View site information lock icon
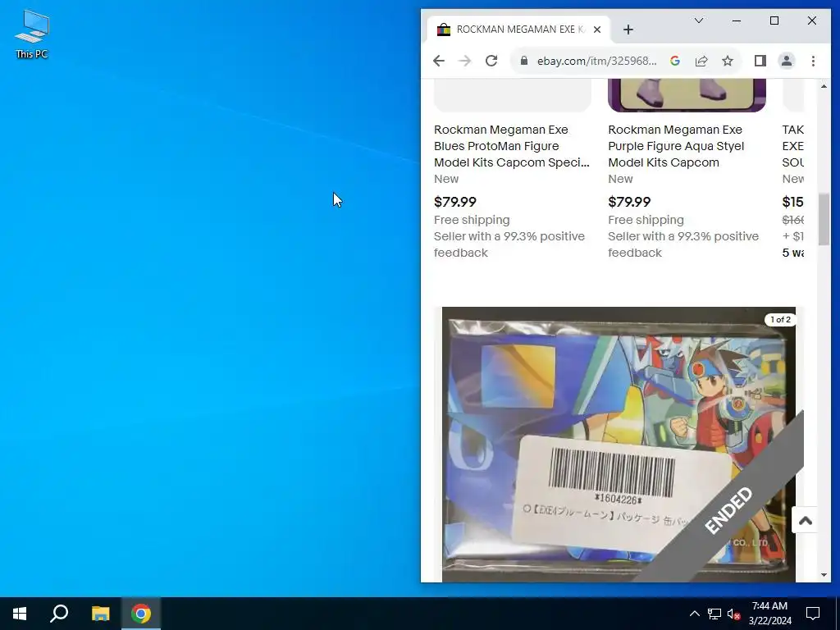This screenshot has width=840, height=630. click(524, 61)
